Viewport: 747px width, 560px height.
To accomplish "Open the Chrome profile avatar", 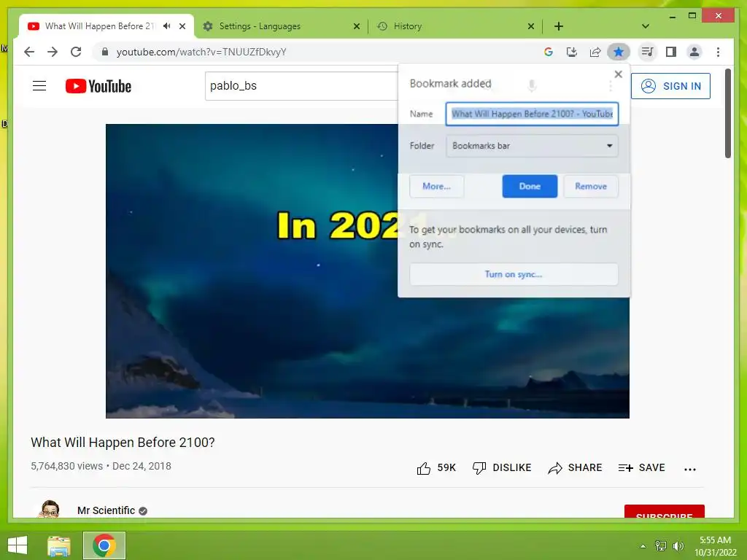I will pos(694,52).
